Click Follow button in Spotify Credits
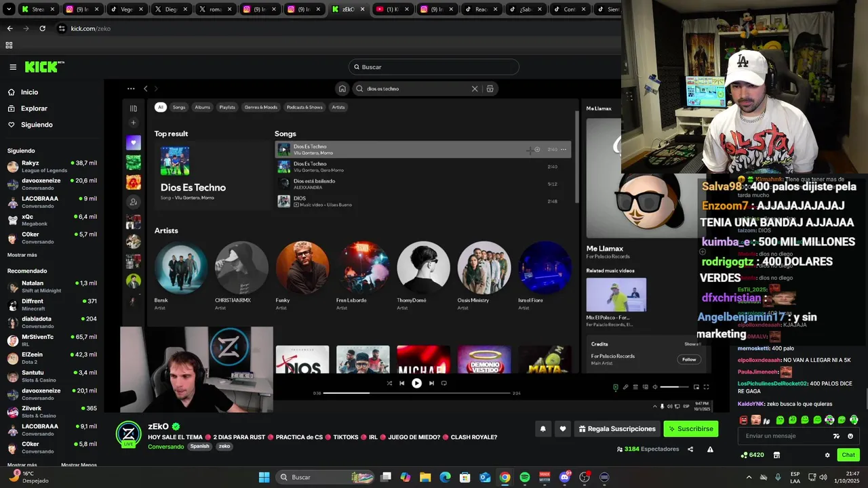868x488 pixels. coord(689,359)
